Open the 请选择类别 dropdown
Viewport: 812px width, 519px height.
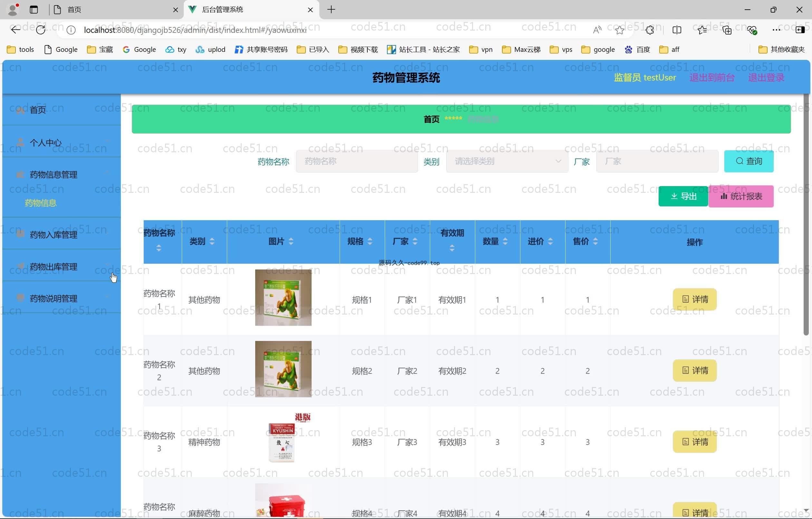click(x=507, y=161)
